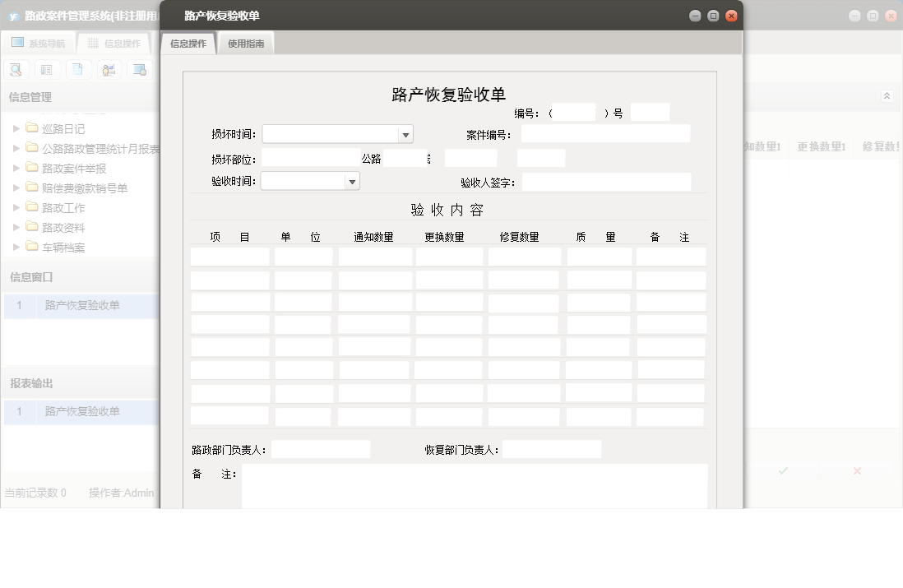Click the folder icon beside 巡路日记
The width and height of the screenshot is (903, 588).
coord(32,127)
